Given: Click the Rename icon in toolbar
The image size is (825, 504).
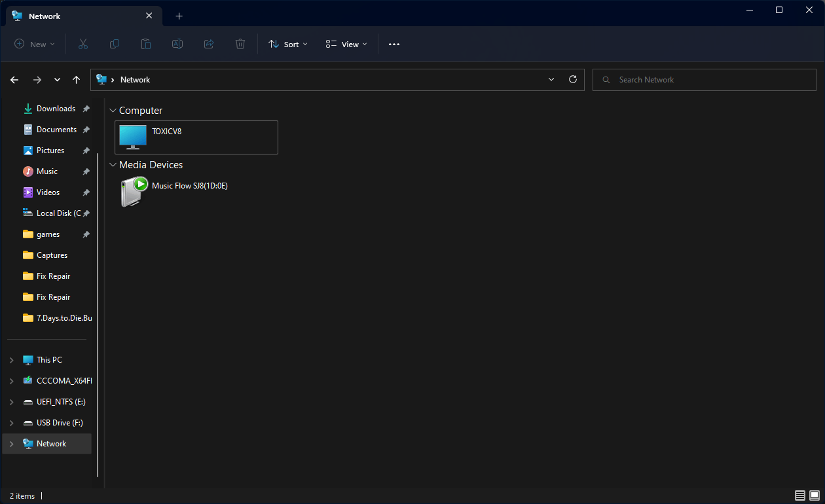Looking at the screenshot, I should click(x=177, y=44).
